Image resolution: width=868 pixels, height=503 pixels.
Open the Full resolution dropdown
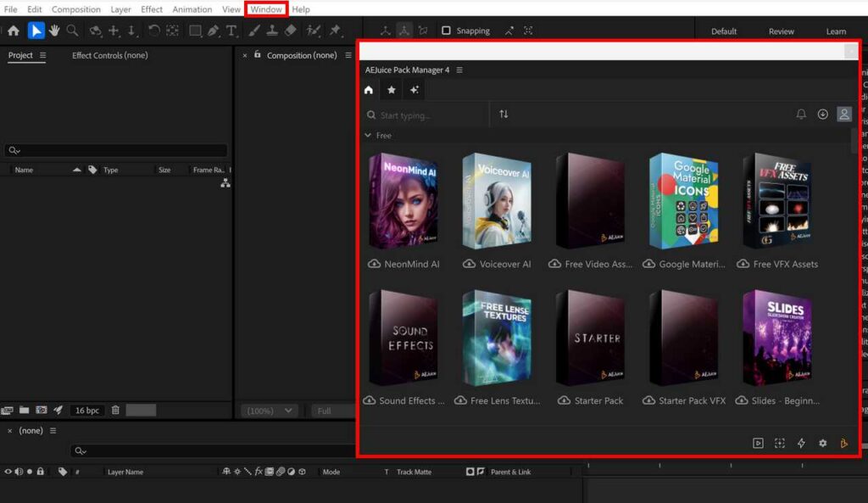tap(332, 411)
